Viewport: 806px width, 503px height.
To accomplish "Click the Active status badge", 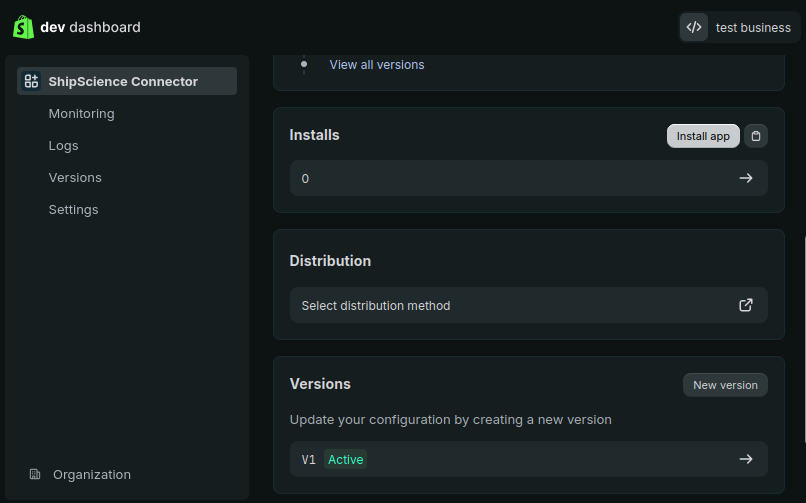I will 345,459.
